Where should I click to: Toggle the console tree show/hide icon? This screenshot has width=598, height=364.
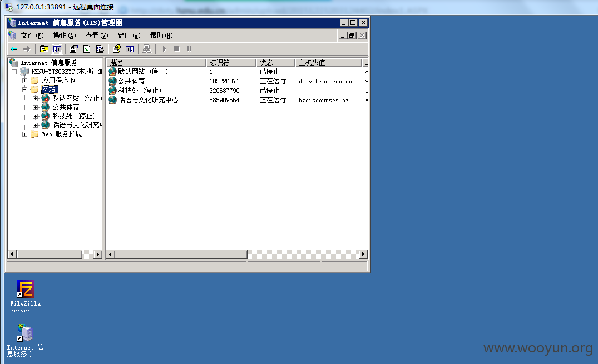pyautogui.click(x=57, y=49)
